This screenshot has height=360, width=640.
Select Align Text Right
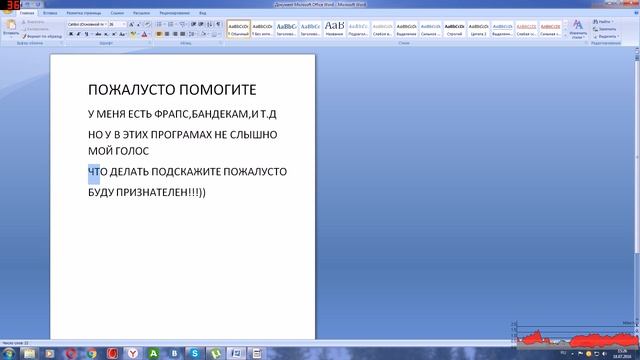(175, 34)
